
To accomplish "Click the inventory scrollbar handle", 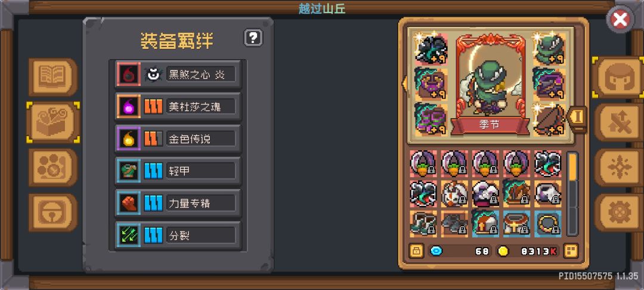I will coord(572,166).
